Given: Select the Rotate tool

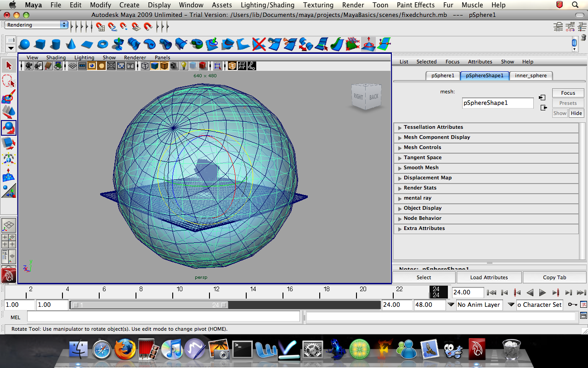Looking at the screenshot, I should pos(9,127).
